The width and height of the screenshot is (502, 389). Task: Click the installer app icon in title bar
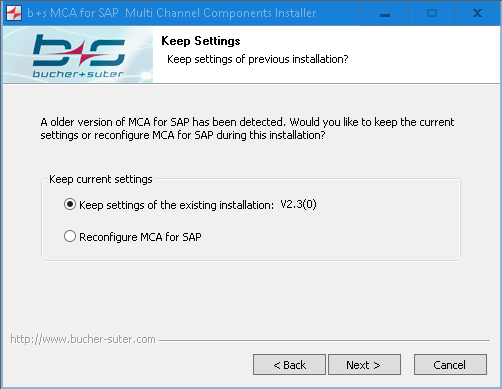14,13
